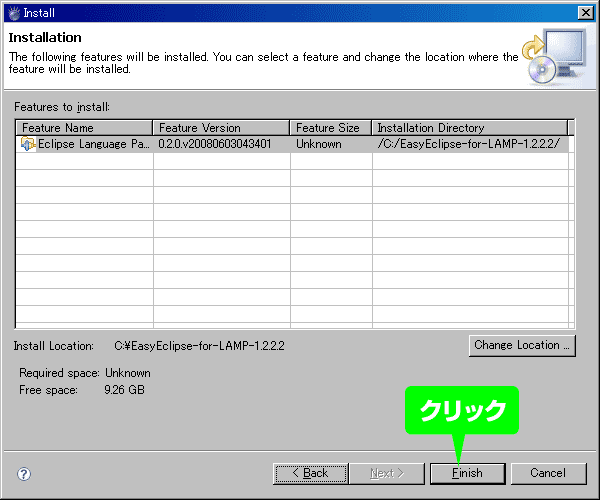Go back with the Back button

coord(311,474)
